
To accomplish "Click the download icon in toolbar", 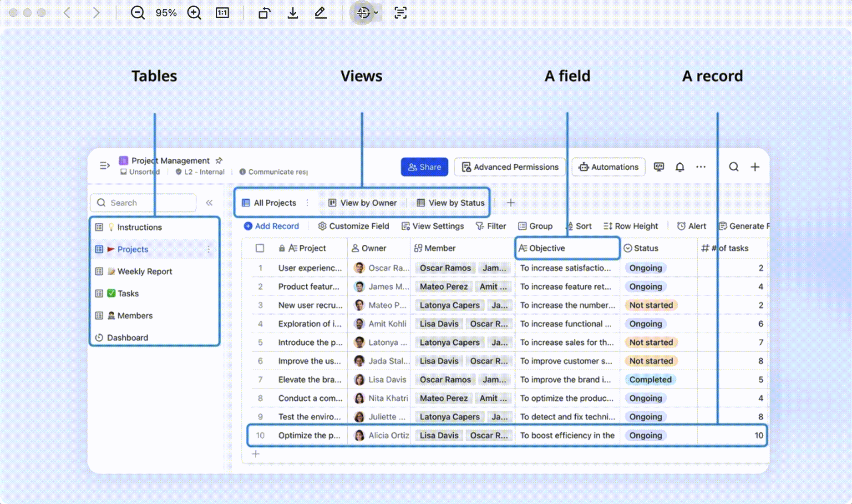I will [293, 13].
